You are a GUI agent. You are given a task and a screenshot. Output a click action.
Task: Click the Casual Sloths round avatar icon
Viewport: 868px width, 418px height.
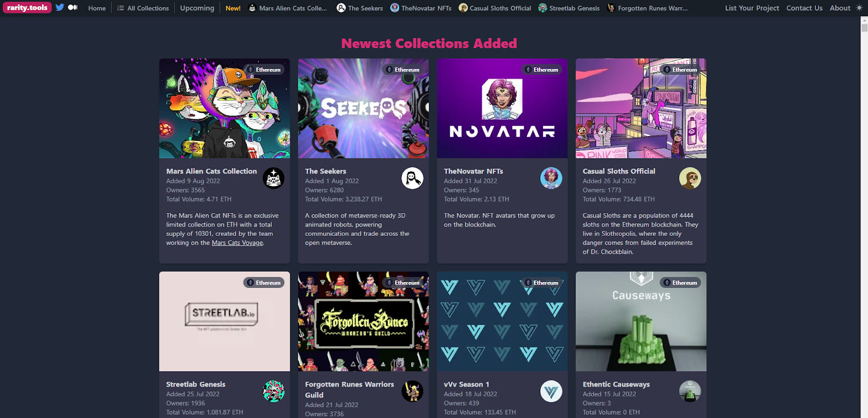(690, 178)
